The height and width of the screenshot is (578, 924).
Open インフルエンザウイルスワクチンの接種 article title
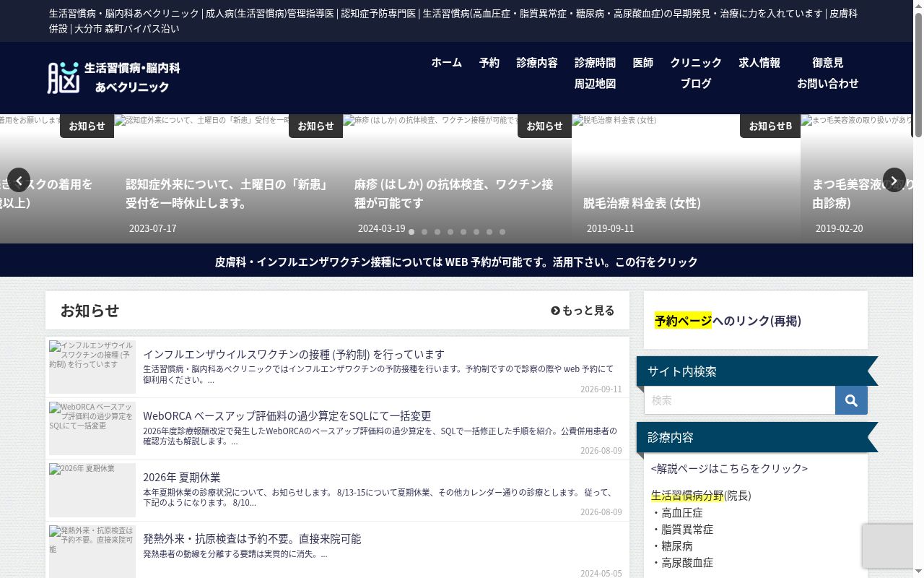coord(294,355)
